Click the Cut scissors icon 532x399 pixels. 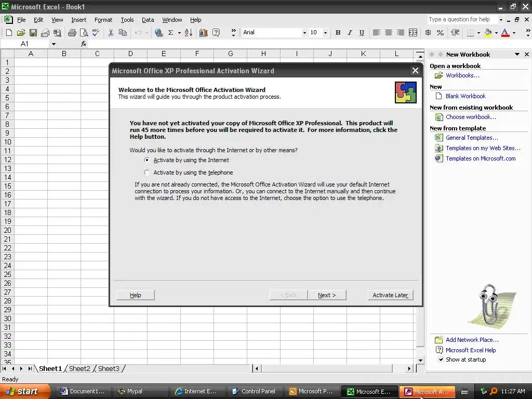[111, 33]
